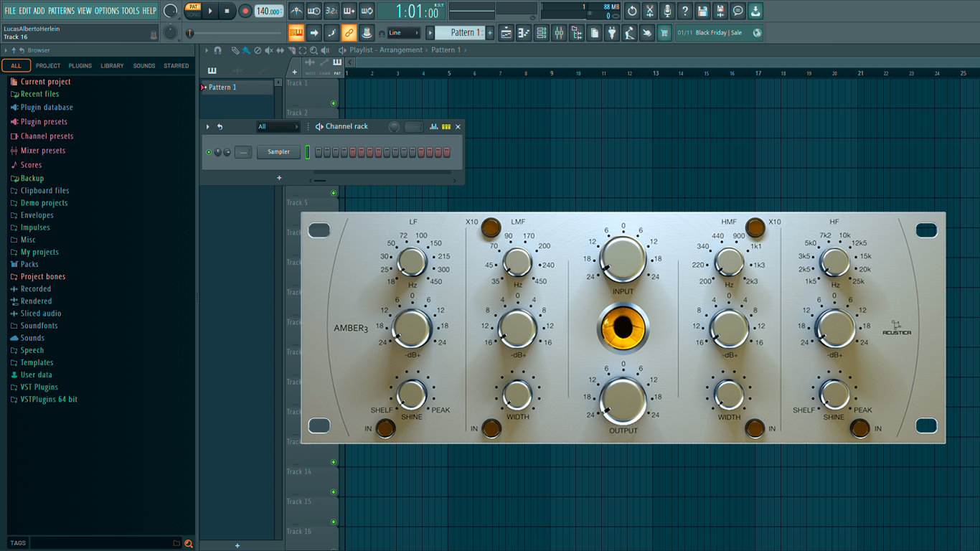Viewport: 980px width, 551px height.
Task: Open the audio editor scissors icon
Action: coord(649,11)
